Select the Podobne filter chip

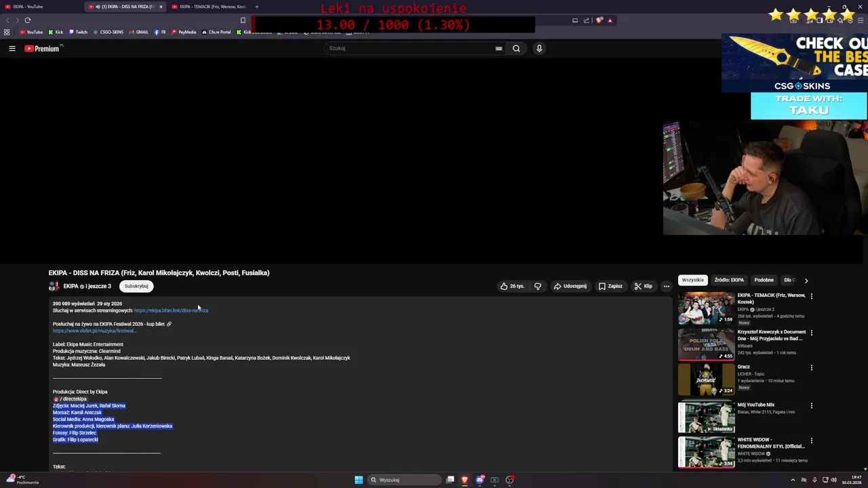[764, 280]
